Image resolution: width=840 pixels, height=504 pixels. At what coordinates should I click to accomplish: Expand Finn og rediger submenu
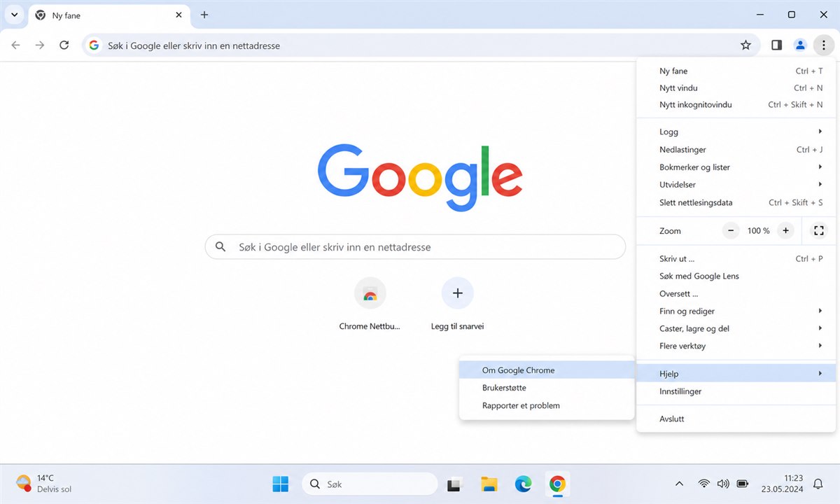pos(736,311)
